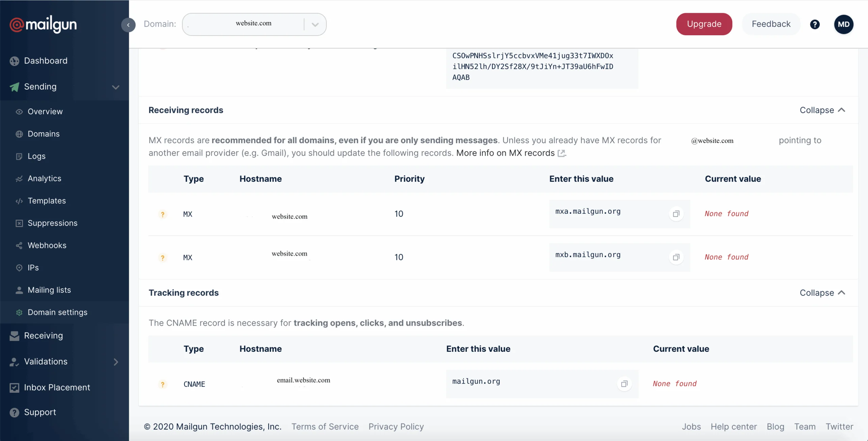The height and width of the screenshot is (441, 868).
Task: Open Privacy Policy link
Action: [396, 427]
